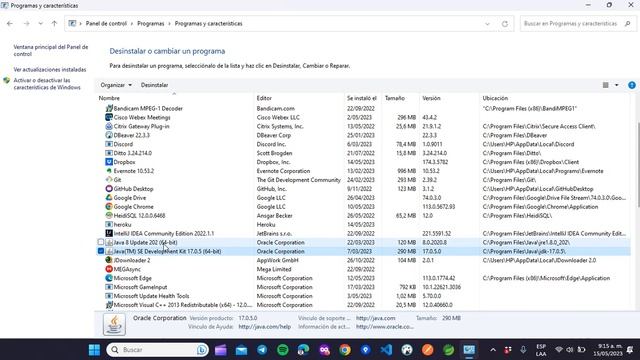Screen dimensions: 640x360
Task: Select the heroku row
Action: 363,225
